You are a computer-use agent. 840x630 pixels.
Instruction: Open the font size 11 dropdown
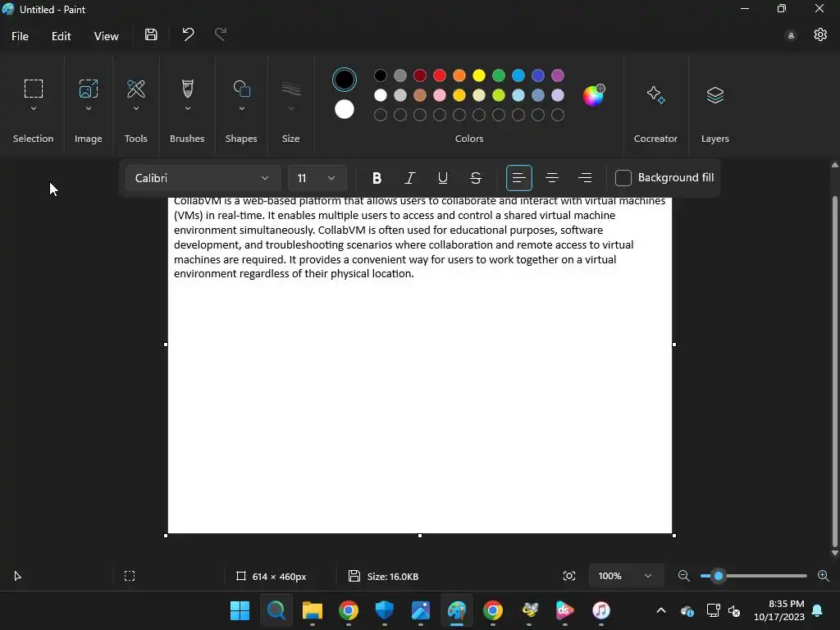pos(317,178)
